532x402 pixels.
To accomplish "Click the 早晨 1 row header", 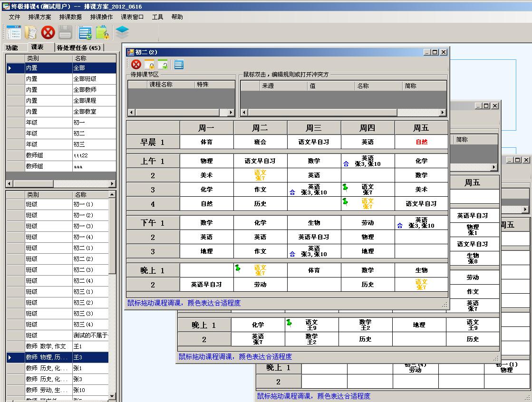I will pos(153,142).
